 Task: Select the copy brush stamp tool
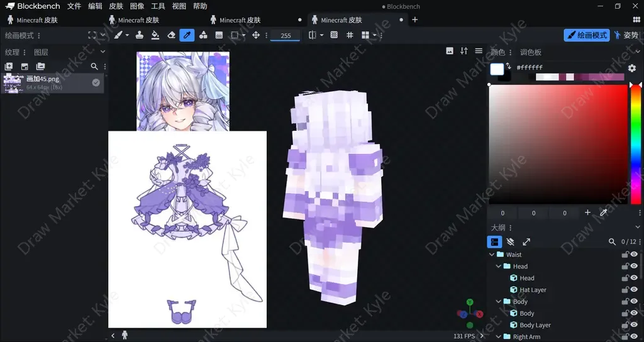[x=139, y=35]
